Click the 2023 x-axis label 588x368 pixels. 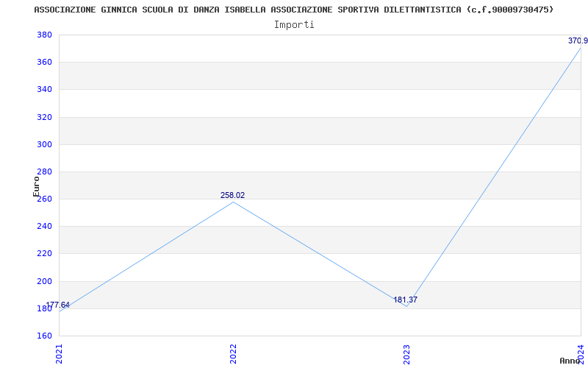coord(407,354)
